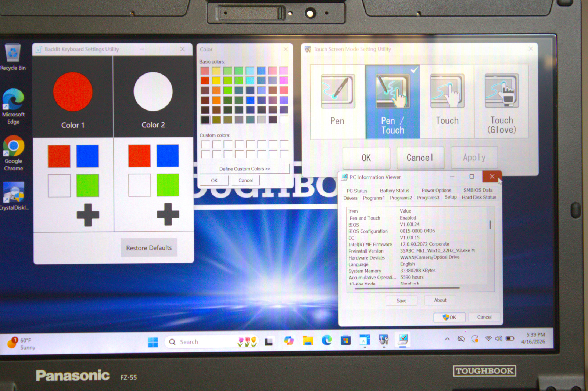Check the battery tray icon

510,338
